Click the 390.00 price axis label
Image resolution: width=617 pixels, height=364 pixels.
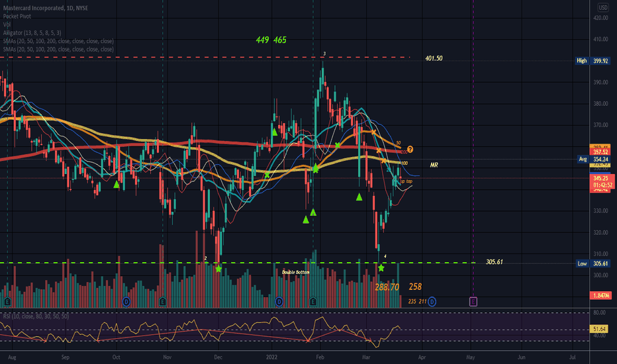point(600,82)
